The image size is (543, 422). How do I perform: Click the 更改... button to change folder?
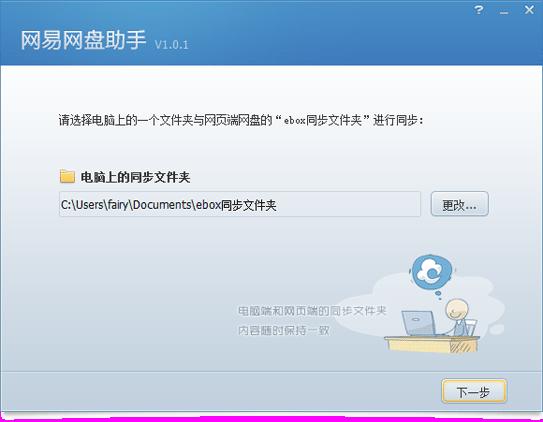459,204
